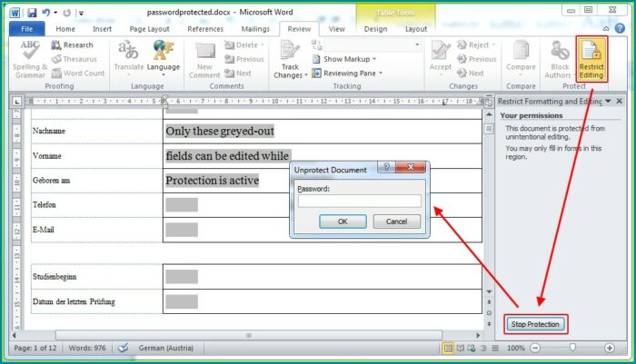Click the zoom slider handle
The height and width of the screenshot is (364, 636).
pos(572,348)
